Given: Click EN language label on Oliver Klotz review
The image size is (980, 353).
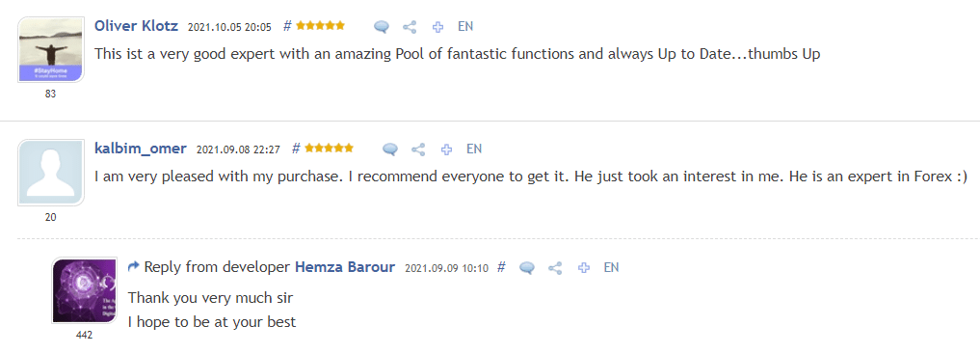Looking at the screenshot, I should point(465,26).
